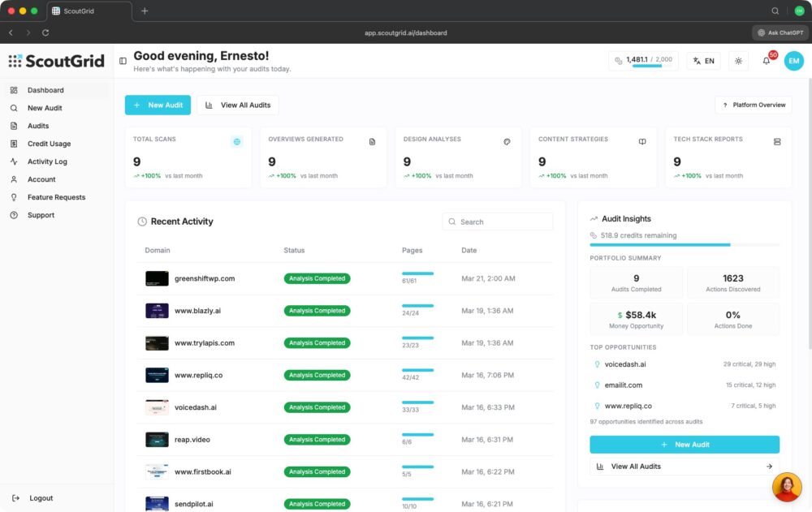Open Credit Usage in the sidebar

[x=49, y=144]
